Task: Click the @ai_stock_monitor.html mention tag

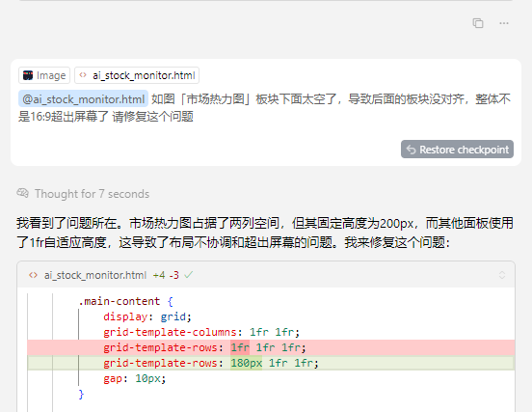Action: (x=83, y=99)
